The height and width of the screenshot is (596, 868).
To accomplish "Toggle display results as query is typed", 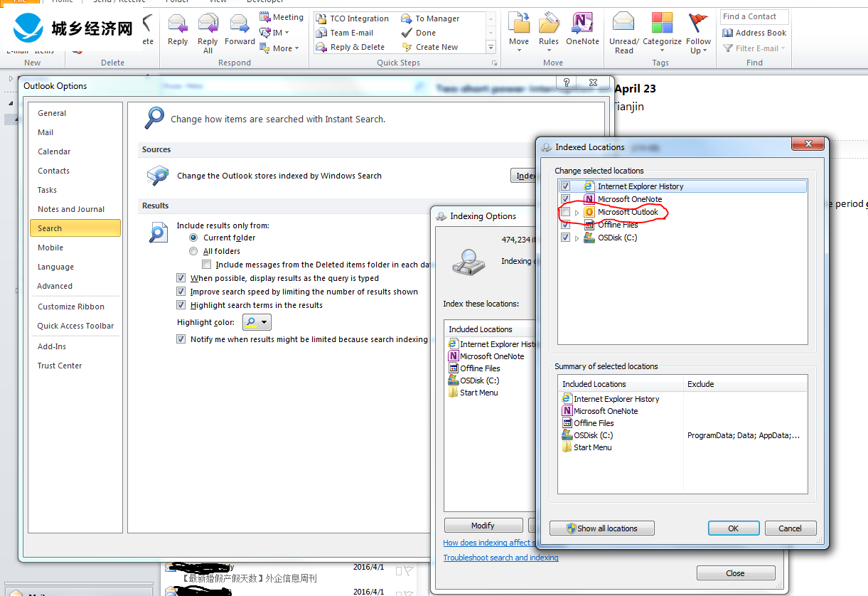I will pyautogui.click(x=181, y=278).
